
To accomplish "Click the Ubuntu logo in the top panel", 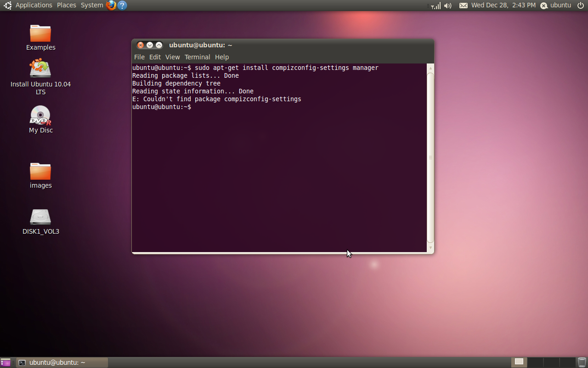I will point(7,6).
